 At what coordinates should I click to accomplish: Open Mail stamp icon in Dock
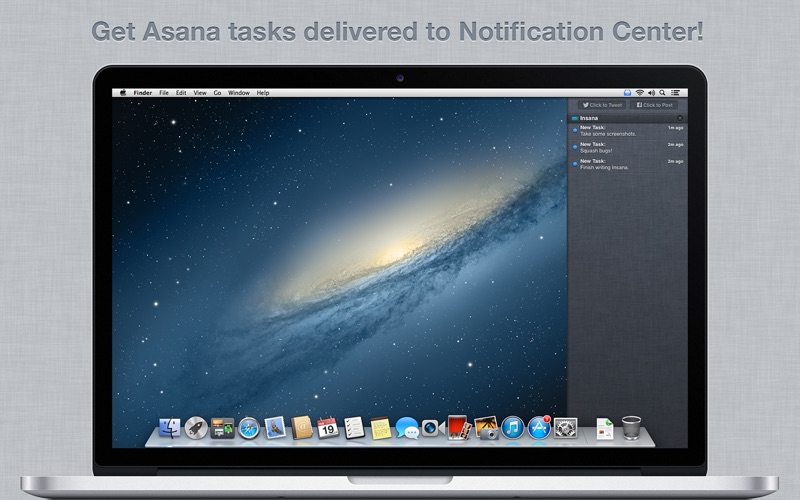click(275, 428)
